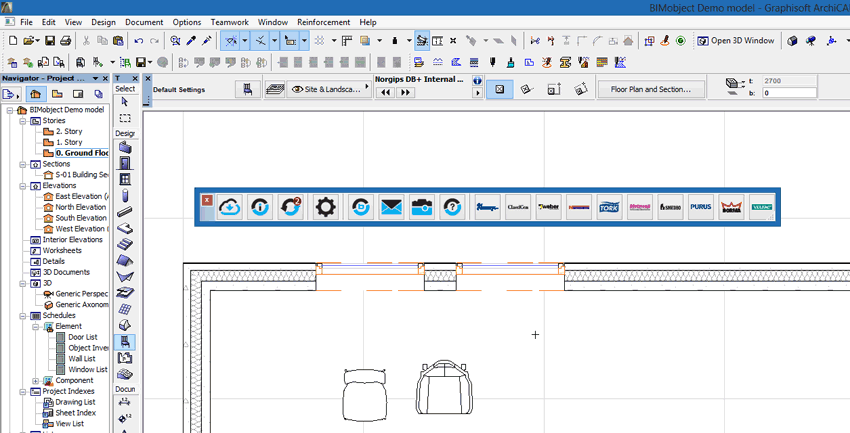Click the Undo arrow icon
Image resolution: width=850 pixels, height=433 pixels.
click(x=139, y=41)
